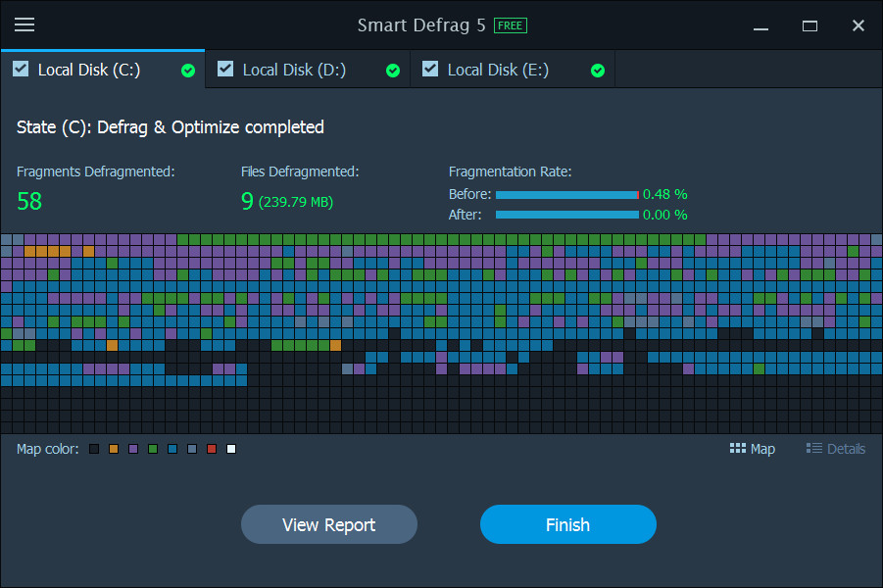Click the State (C) completed status text
Viewport: 883px width, 588px height.
coord(171,127)
